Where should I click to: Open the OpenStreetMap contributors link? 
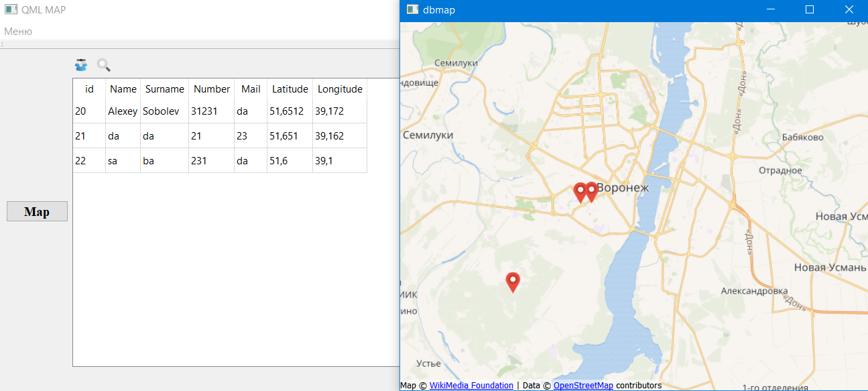(583, 385)
